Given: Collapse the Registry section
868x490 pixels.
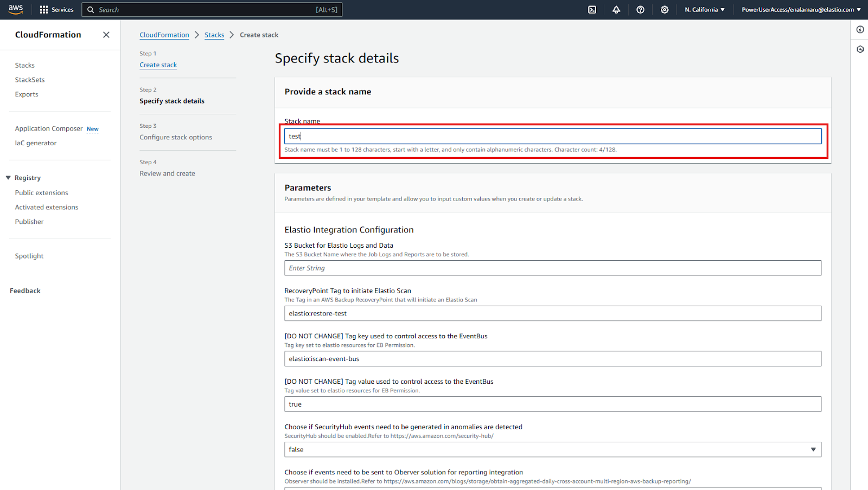Looking at the screenshot, I should tap(9, 178).
